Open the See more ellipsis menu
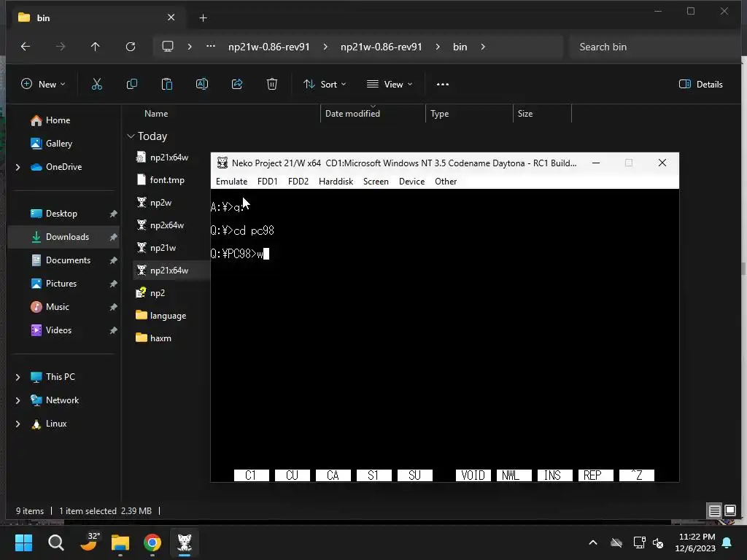Image resolution: width=747 pixels, height=560 pixels. click(443, 85)
